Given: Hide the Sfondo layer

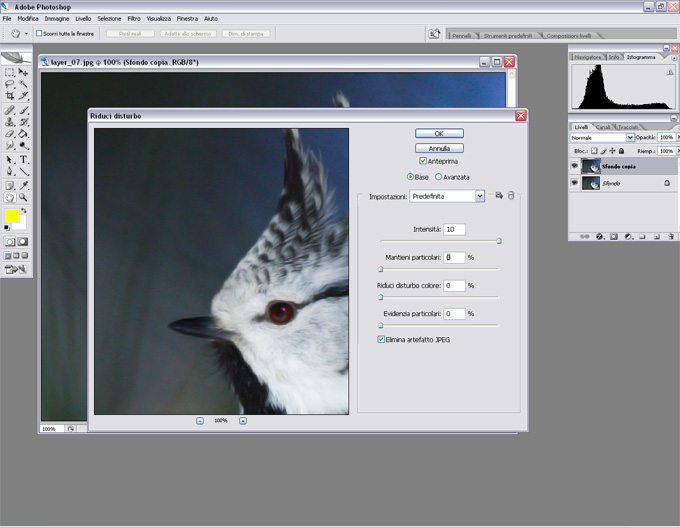Looking at the screenshot, I should (x=575, y=183).
